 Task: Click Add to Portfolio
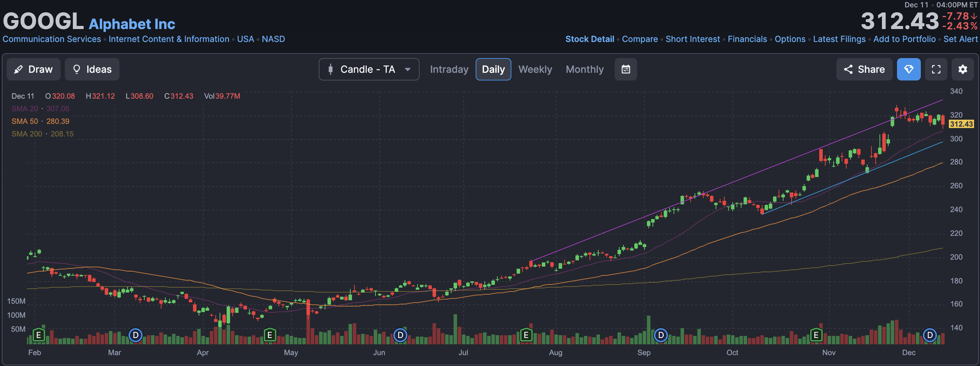point(904,39)
